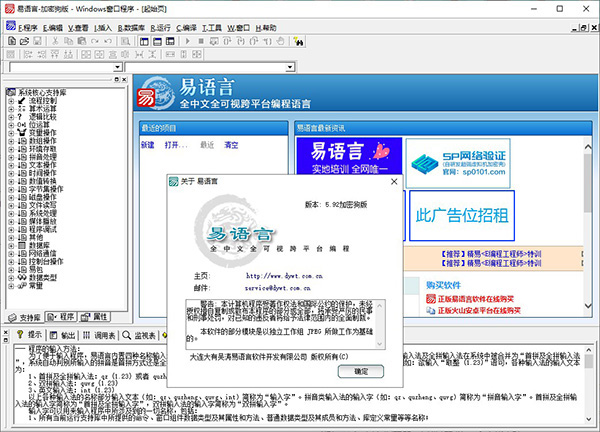Click the Run play-arrow toolbar icon

pos(188,41)
